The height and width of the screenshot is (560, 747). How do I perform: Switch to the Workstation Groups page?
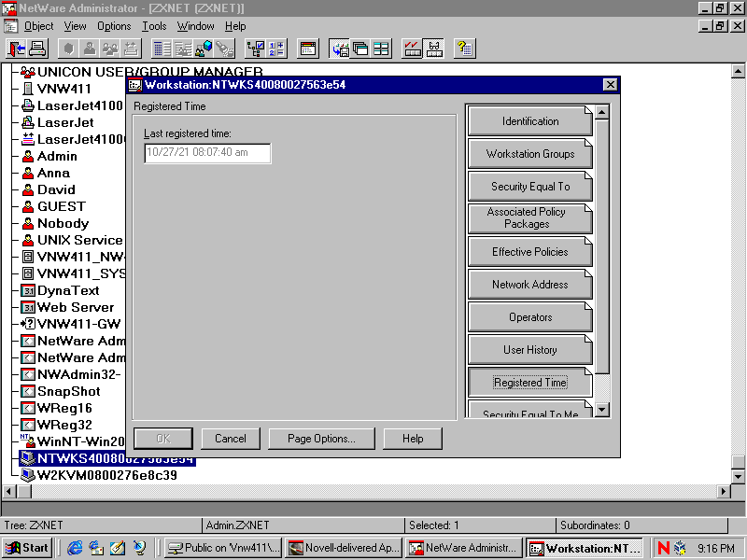(530, 154)
